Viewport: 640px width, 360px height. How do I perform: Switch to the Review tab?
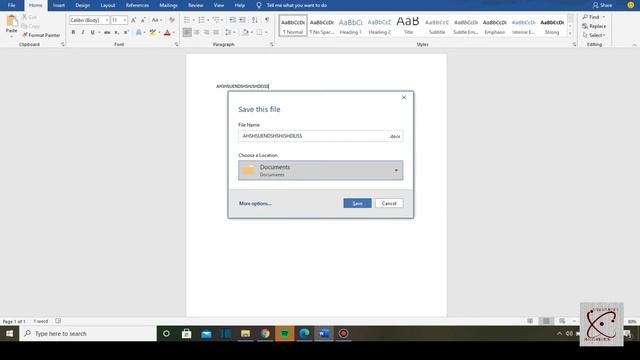point(196,5)
